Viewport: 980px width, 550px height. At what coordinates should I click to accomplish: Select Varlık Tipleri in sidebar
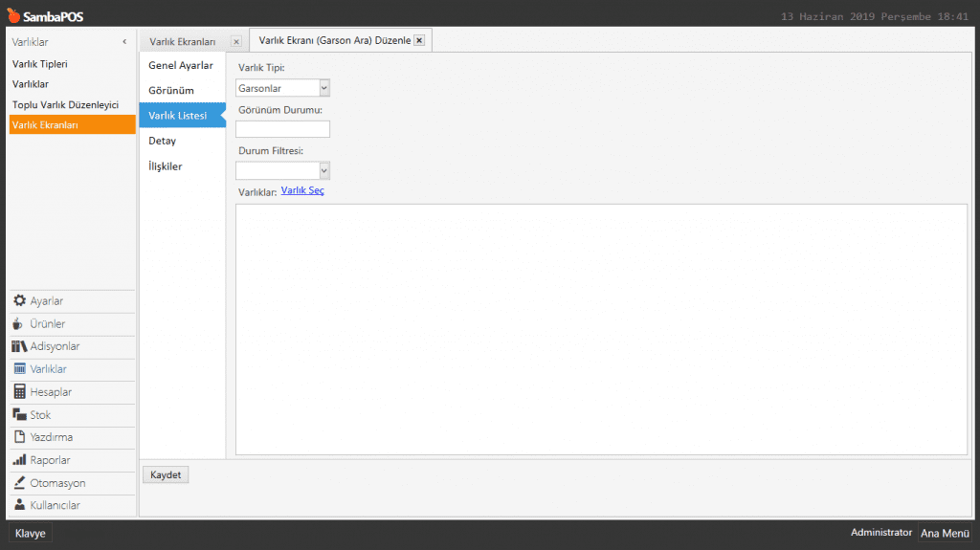click(40, 64)
